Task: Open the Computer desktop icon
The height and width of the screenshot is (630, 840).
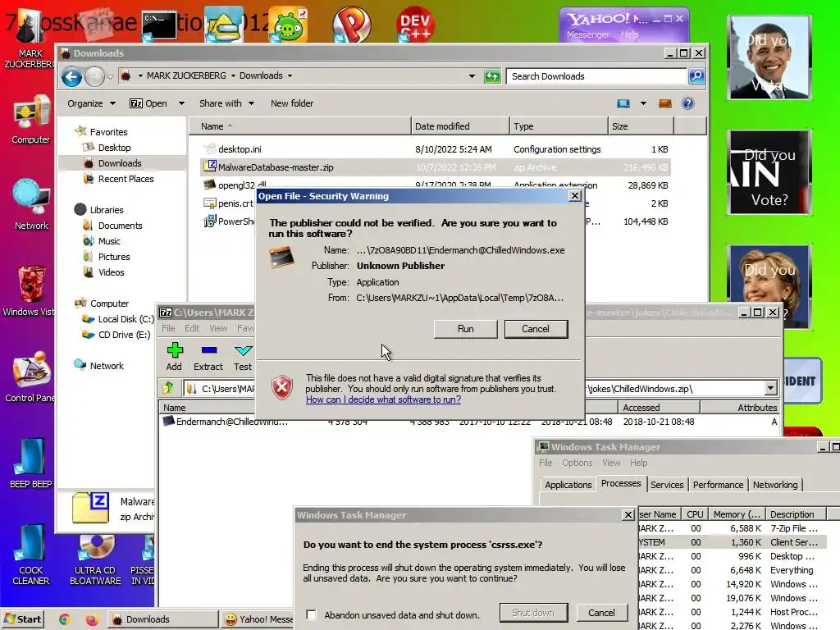Action: pyautogui.click(x=30, y=121)
